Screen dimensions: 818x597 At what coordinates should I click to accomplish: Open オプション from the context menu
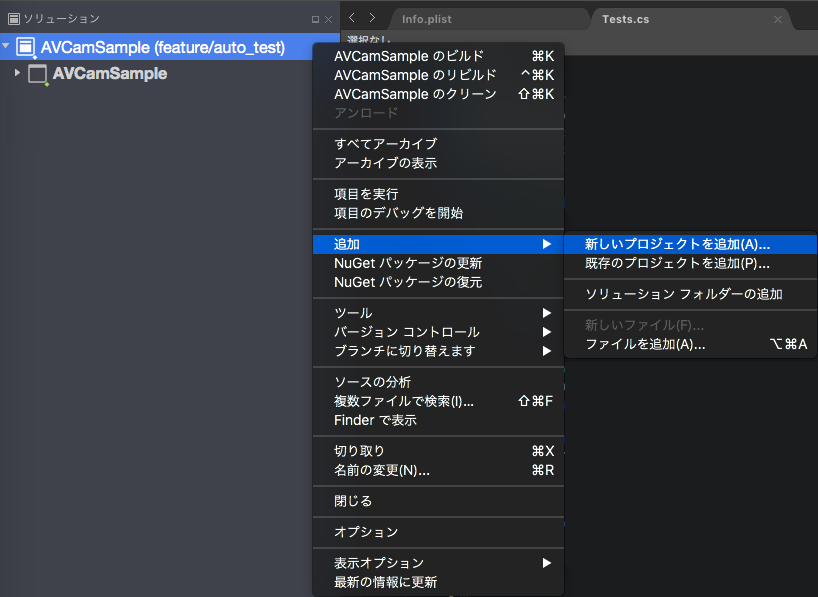(438, 532)
